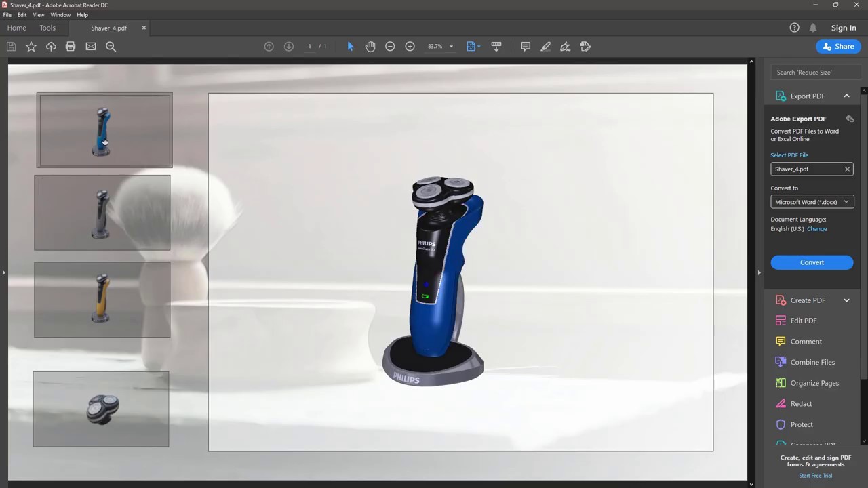Collapse the Export PDF section

pos(847,96)
